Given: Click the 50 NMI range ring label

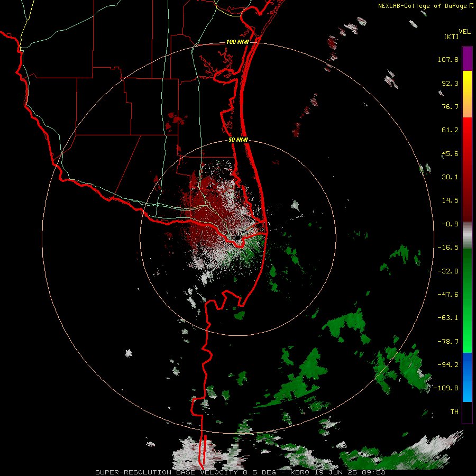Looking at the screenshot, I should coord(238,140).
